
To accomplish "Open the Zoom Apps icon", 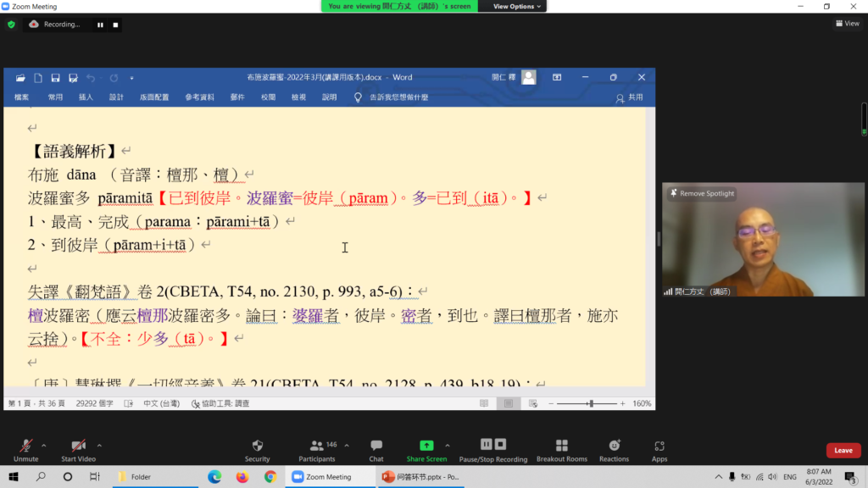I will 659,446.
